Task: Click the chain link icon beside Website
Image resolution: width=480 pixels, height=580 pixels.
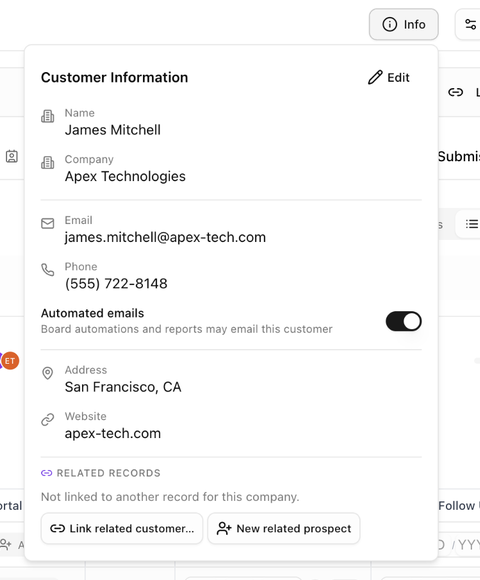Action: point(47,419)
